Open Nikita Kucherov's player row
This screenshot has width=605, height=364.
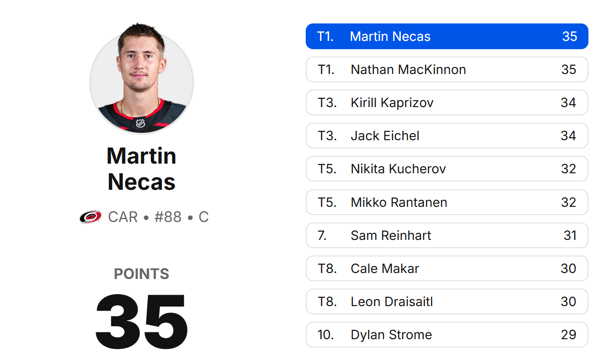pyautogui.click(x=447, y=169)
